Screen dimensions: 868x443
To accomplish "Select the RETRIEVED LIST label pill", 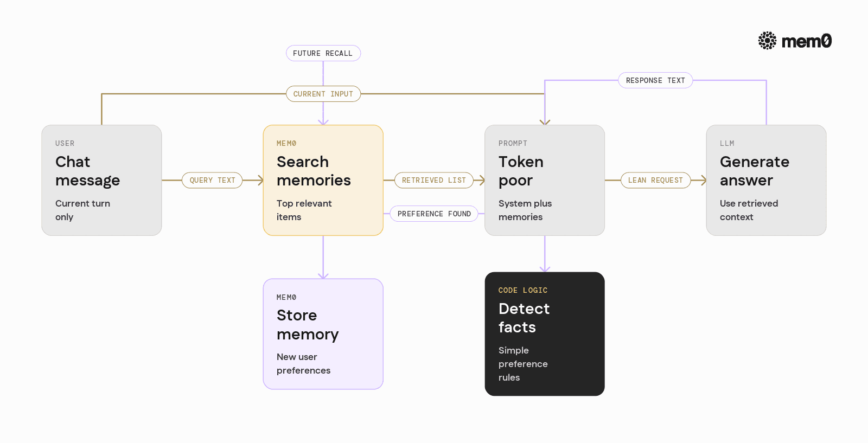I will (434, 180).
